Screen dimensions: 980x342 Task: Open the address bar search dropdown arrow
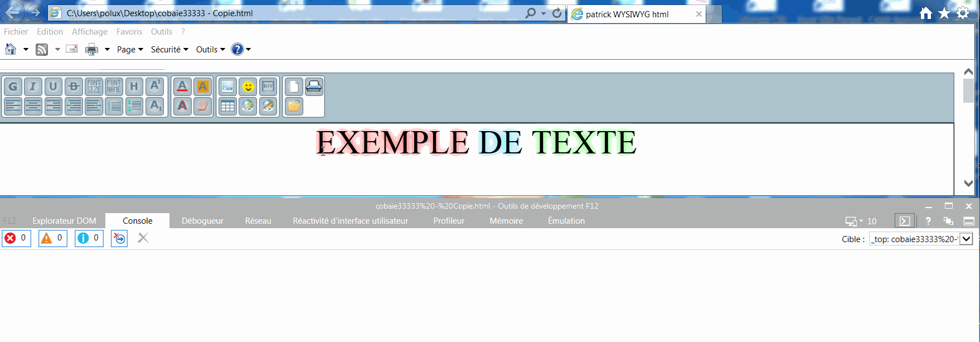544,13
